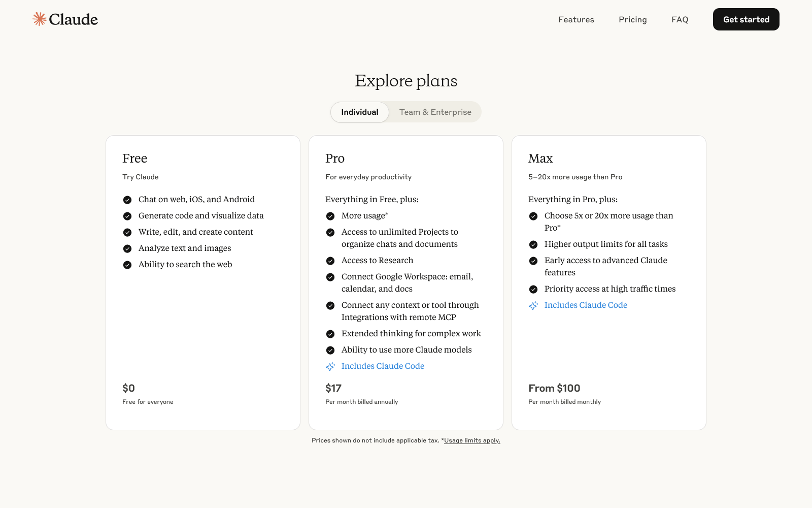812x508 pixels.
Task: Click the sparkle icon beside Pro's Claude Code link
Action: (x=331, y=366)
